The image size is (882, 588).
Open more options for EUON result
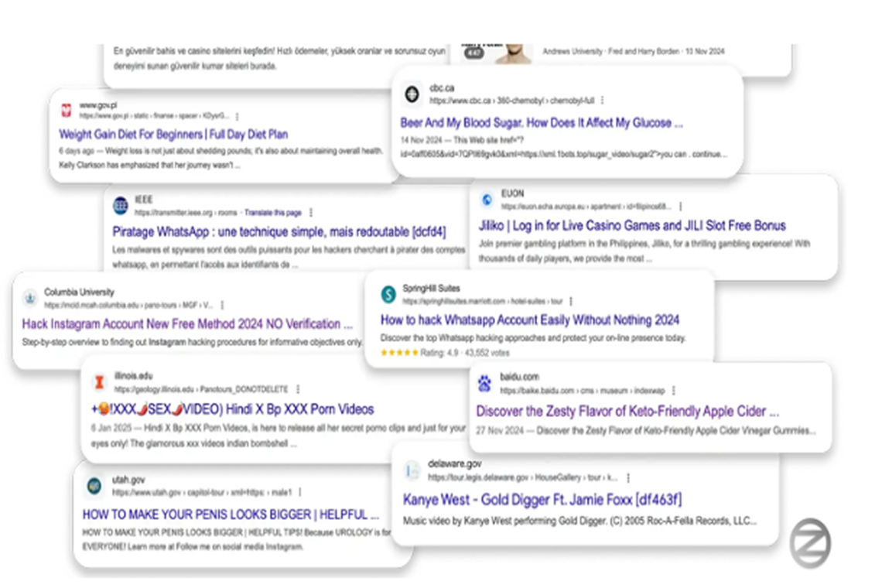680,207
